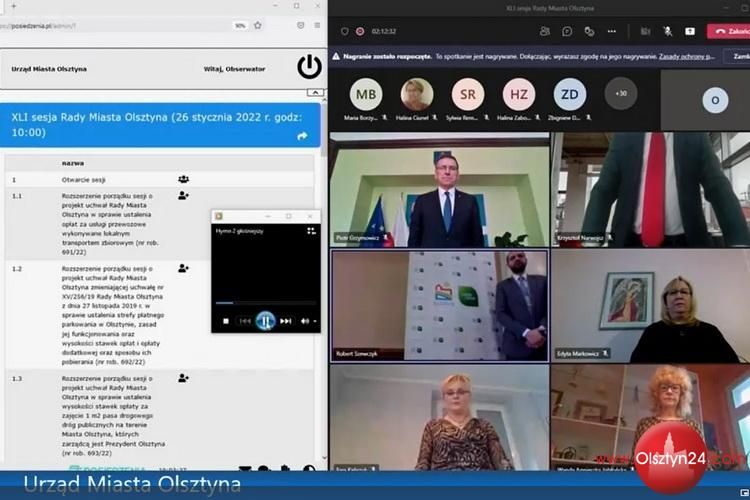
Task: Pause the media player playback
Action: (265, 321)
